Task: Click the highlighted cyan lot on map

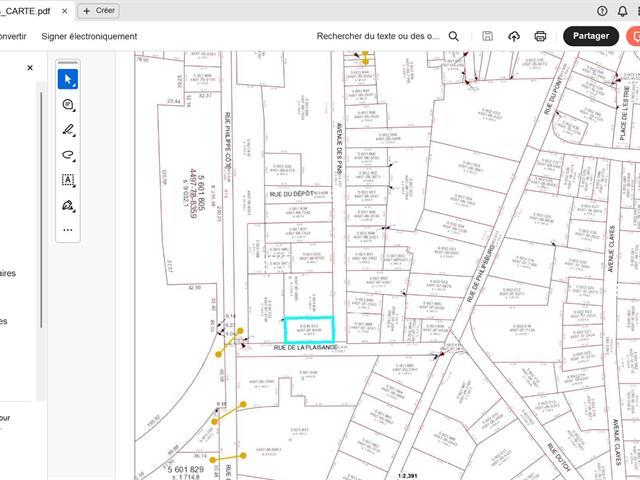Action: 308,329
